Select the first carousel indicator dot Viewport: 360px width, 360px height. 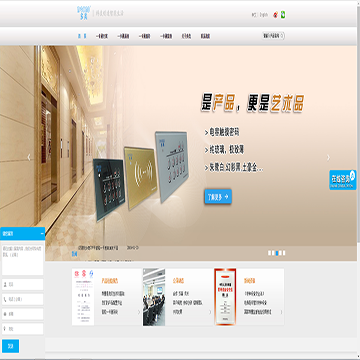coord(270,253)
